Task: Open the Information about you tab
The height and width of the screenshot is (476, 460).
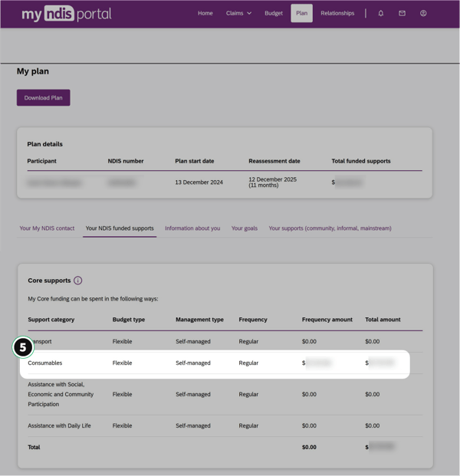Action: [x=192, y=228]
